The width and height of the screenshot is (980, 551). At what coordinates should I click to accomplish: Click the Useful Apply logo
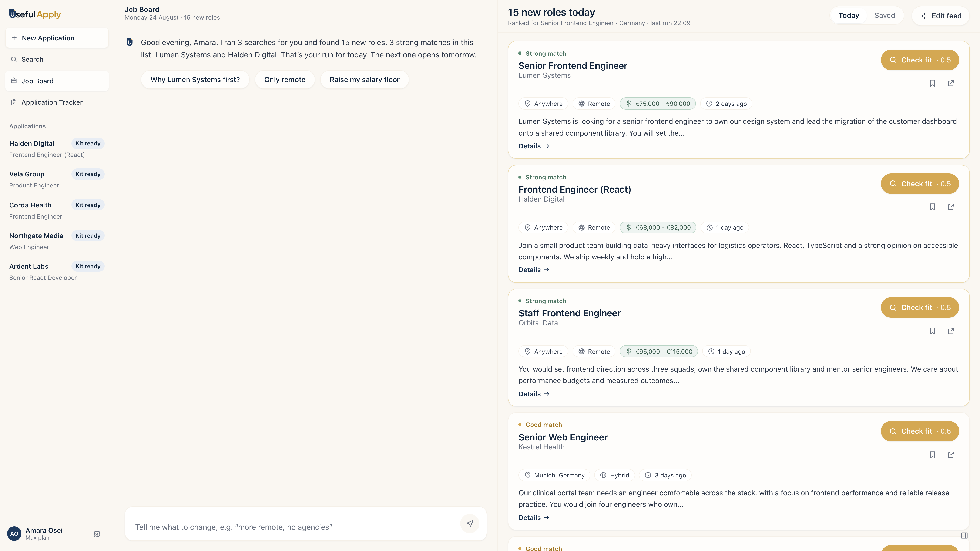point(35,14)
